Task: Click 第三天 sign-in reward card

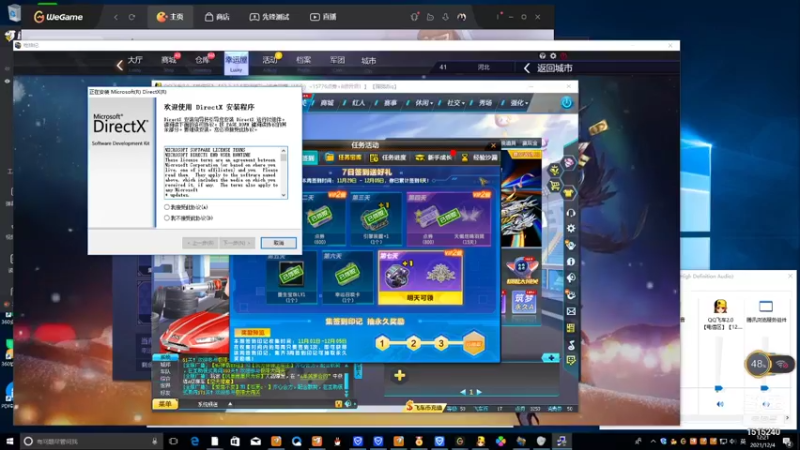Action: tap(376, 219)
